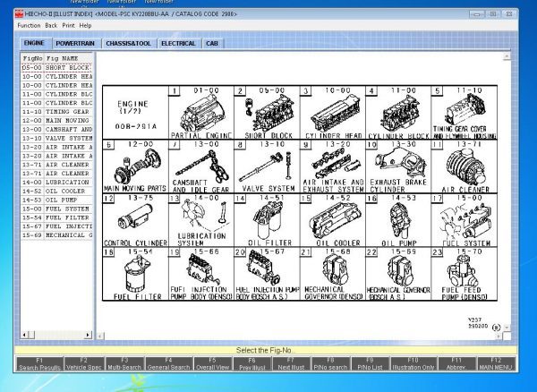Select 15-67 FUEL INJECTI list row
The image size is (537, 392).
(57, 226)
